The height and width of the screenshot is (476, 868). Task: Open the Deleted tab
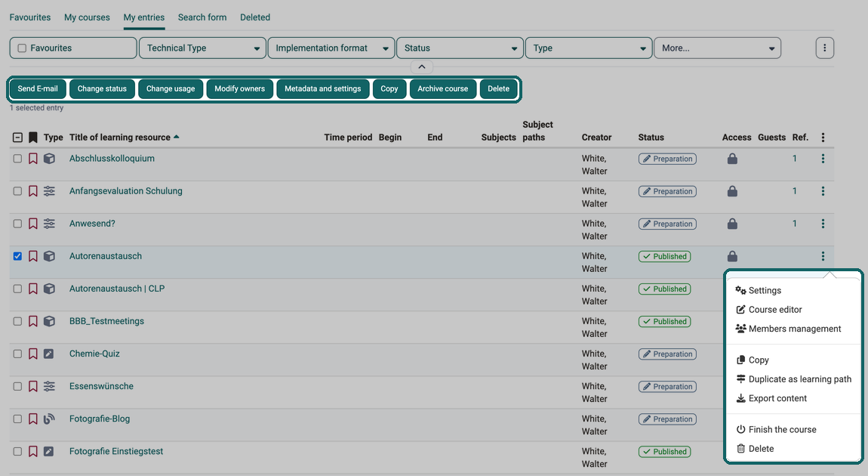(x=255, y=17)
